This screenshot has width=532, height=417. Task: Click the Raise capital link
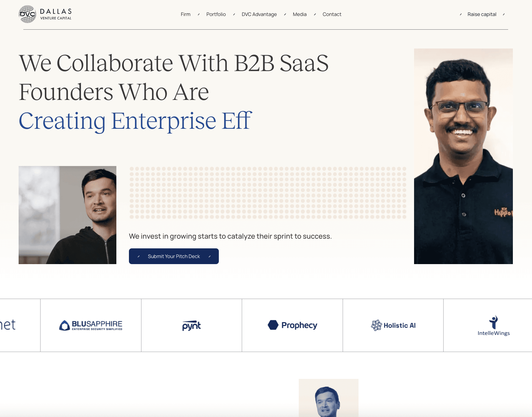(482, 14)
